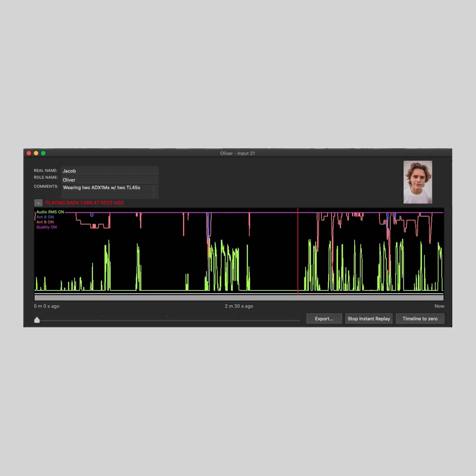Click the yellow minimize window button
This screenshot has height=476, width=476.
point(36,153)
